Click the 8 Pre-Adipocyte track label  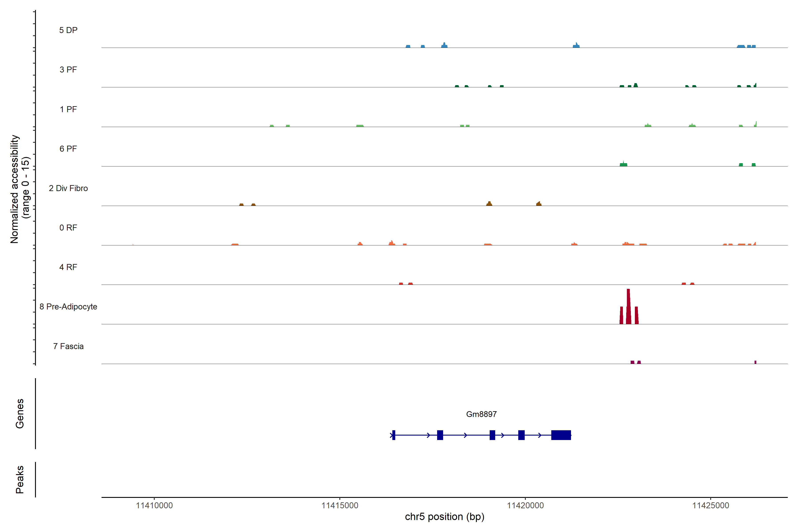tap(68, 307)
